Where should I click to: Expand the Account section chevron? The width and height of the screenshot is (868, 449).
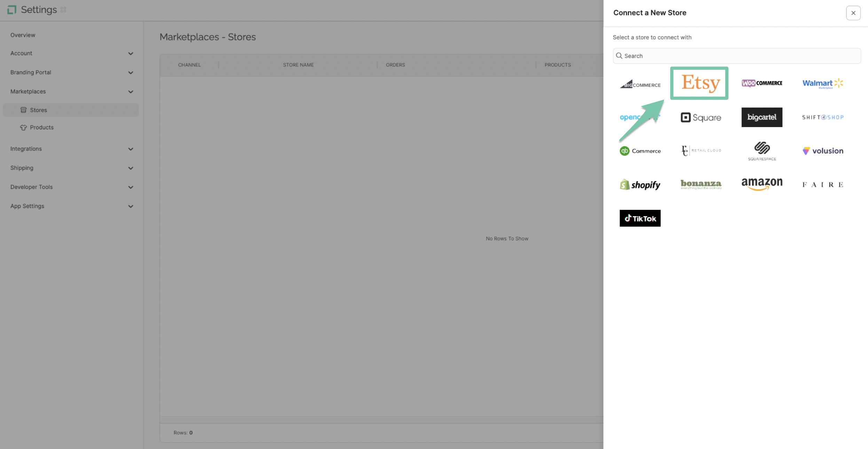131,54
